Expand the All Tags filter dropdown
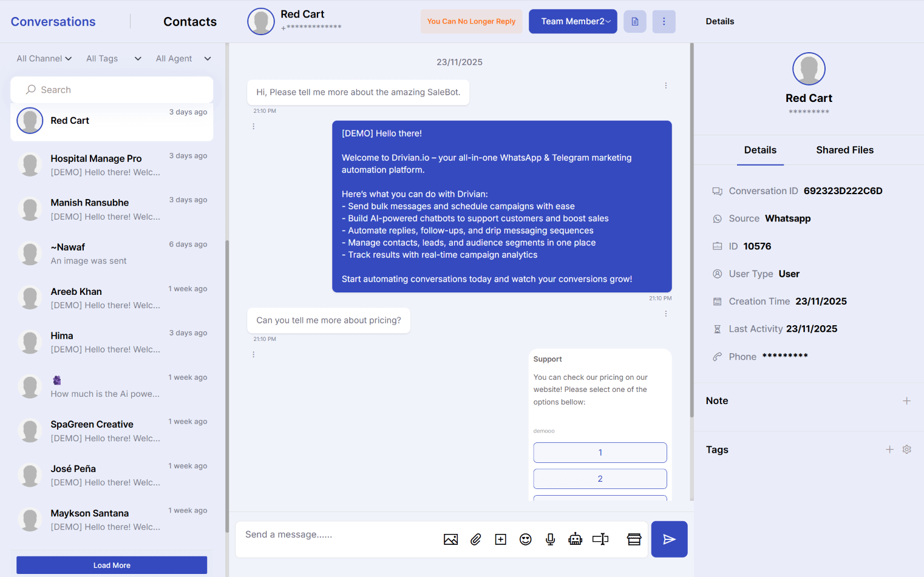The height and width of the screenshot is (577, 924). click(114, 59)
